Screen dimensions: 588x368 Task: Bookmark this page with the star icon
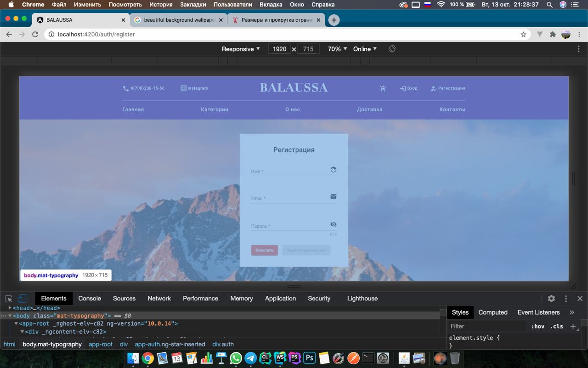click(x=523, y=34)
